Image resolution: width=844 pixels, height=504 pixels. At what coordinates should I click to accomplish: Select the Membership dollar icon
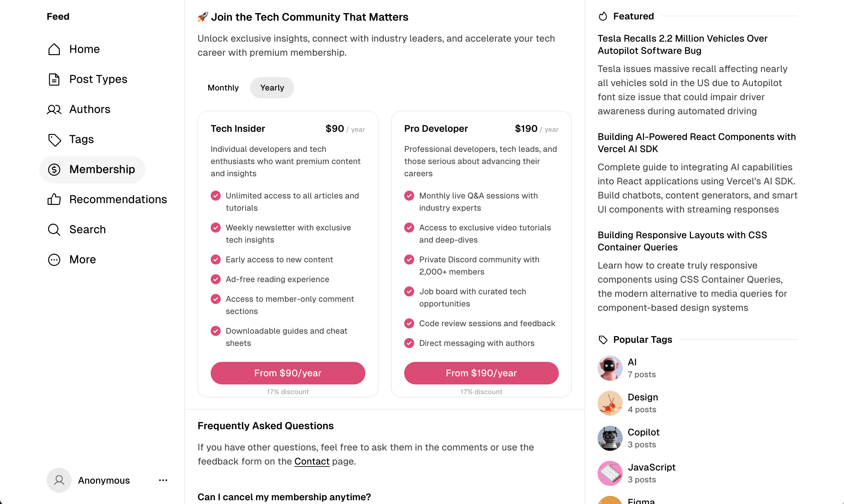pos(54,169)
